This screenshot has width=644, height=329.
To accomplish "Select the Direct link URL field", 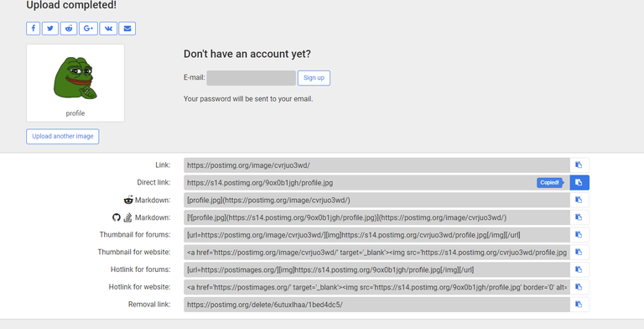I will (x=377, y=183).
